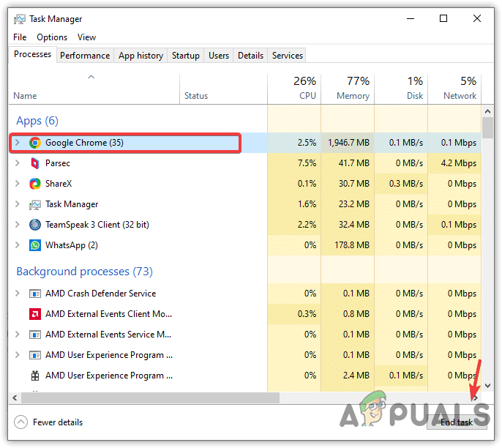Click Parsec's 7.5% CPU value
This screenshot has width=502, height=448.
(x=307, y=163)
